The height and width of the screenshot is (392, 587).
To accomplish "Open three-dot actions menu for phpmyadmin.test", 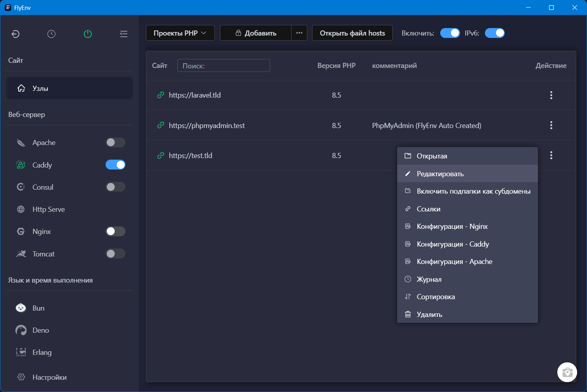I will (551, 125).
